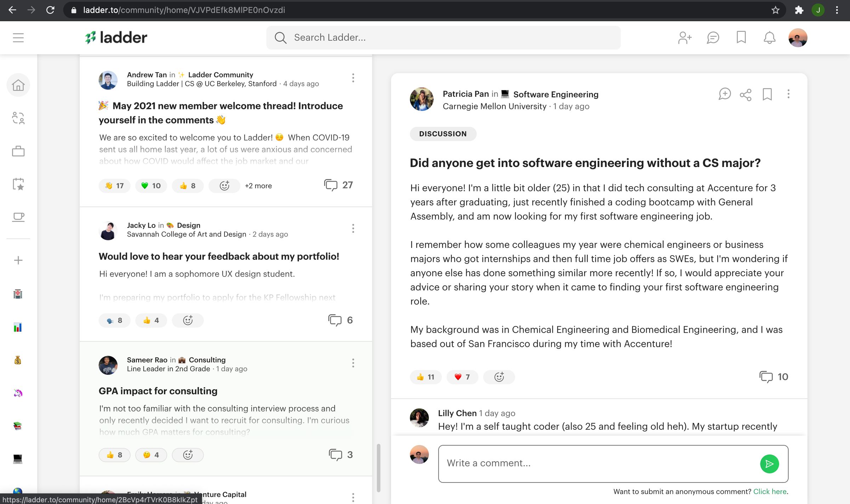Bookmark Patricia Pan's discussion post
This screenshot has width=850, height=504.
(767, 94)
